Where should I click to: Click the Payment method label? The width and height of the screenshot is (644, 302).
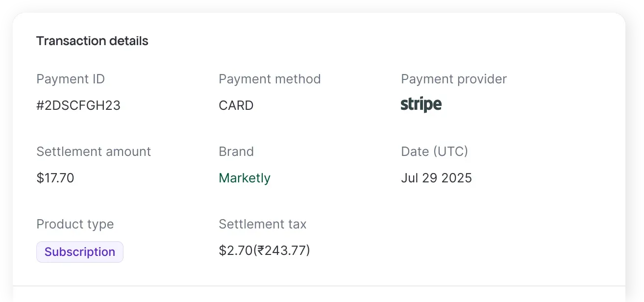[x=270, y=79]
